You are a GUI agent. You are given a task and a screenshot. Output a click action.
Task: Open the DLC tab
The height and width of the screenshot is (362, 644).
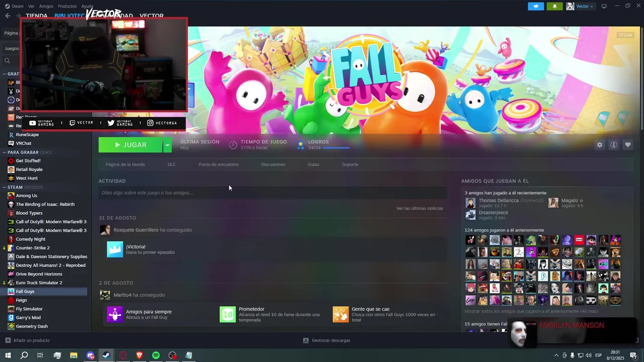pos(172,164)
